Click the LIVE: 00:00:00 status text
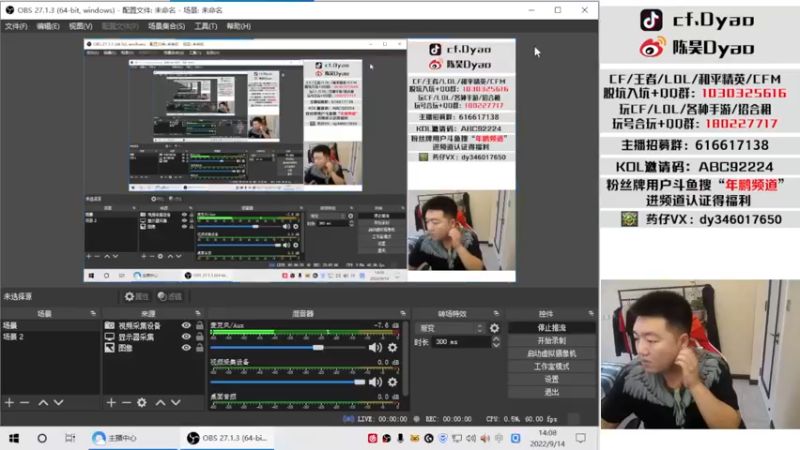 click(x=382, y=419)
